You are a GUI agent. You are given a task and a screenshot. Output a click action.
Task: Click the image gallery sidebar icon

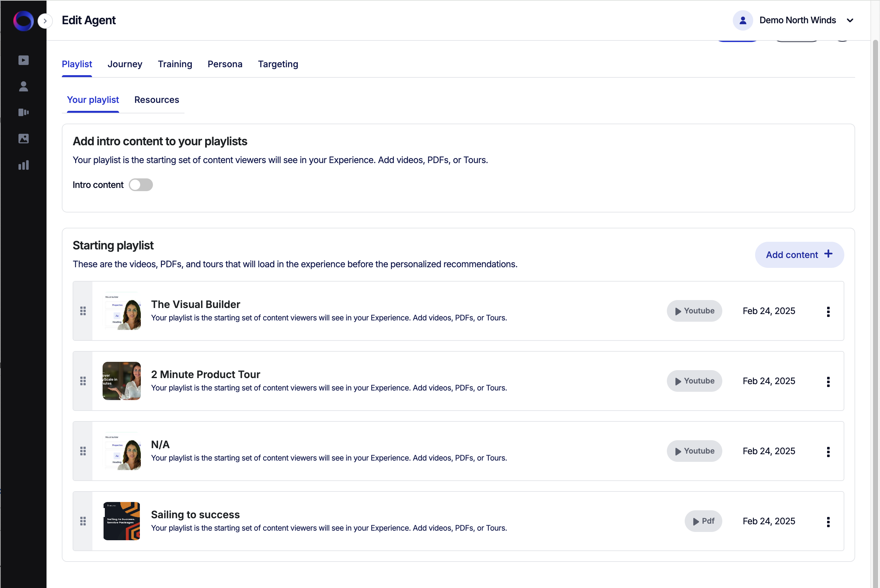click(x=23, y=138)
